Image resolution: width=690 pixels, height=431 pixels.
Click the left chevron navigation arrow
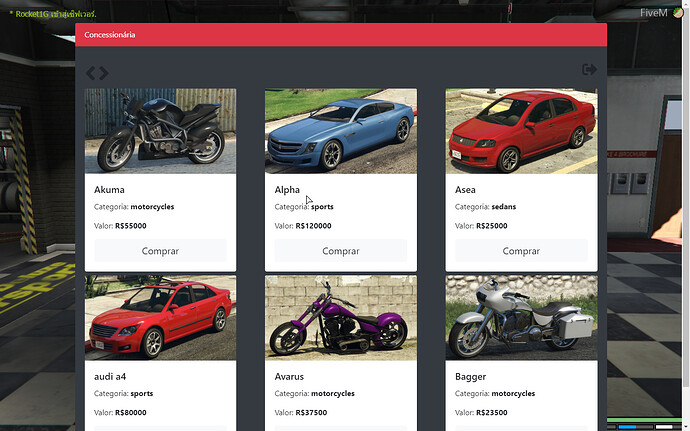click(x=91, y=73)
